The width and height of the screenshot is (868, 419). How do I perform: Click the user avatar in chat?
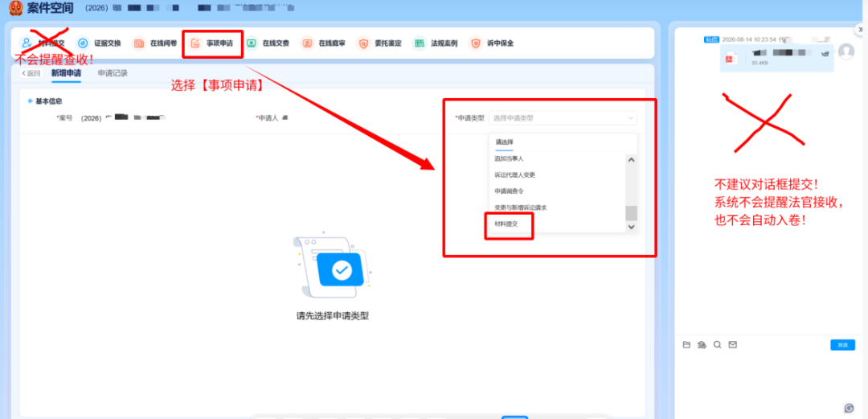point(845,51)
